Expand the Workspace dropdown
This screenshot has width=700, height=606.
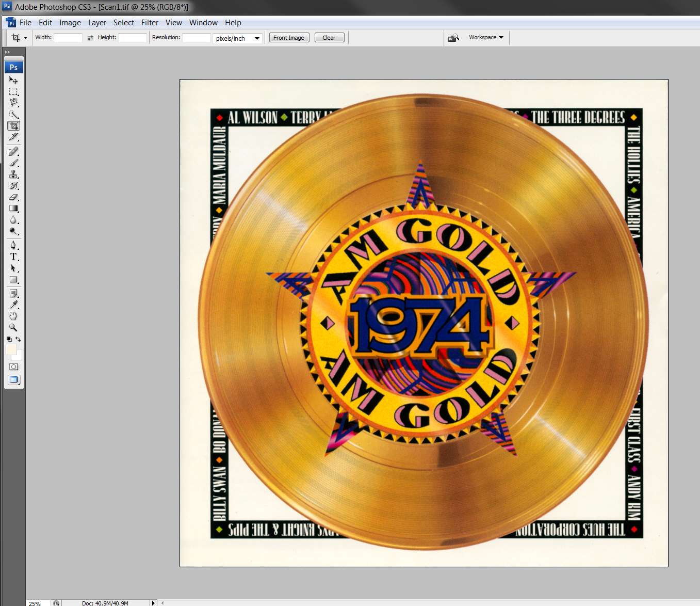[x=486, y=37]
